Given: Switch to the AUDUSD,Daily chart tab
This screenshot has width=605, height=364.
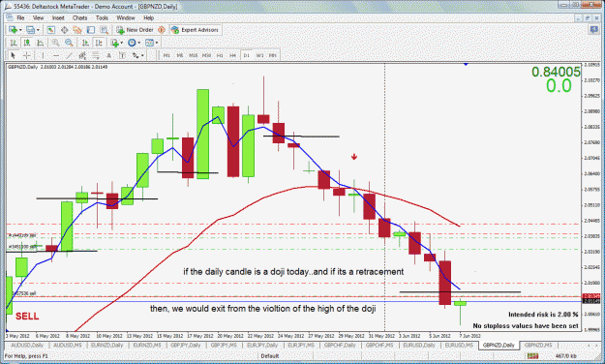Looking at the screenshot, I should (27, 345).
